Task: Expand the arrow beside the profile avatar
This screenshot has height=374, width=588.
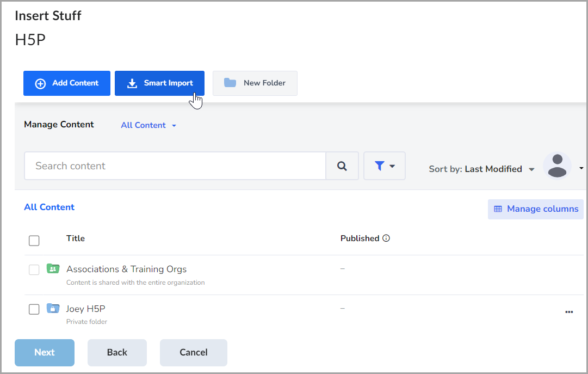Action: coord(581,169)
